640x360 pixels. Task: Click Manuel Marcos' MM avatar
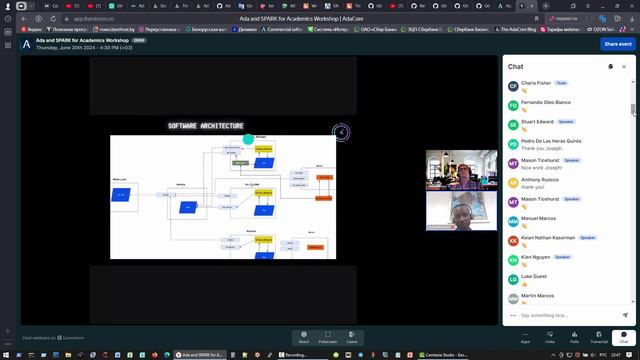[513, 222]
